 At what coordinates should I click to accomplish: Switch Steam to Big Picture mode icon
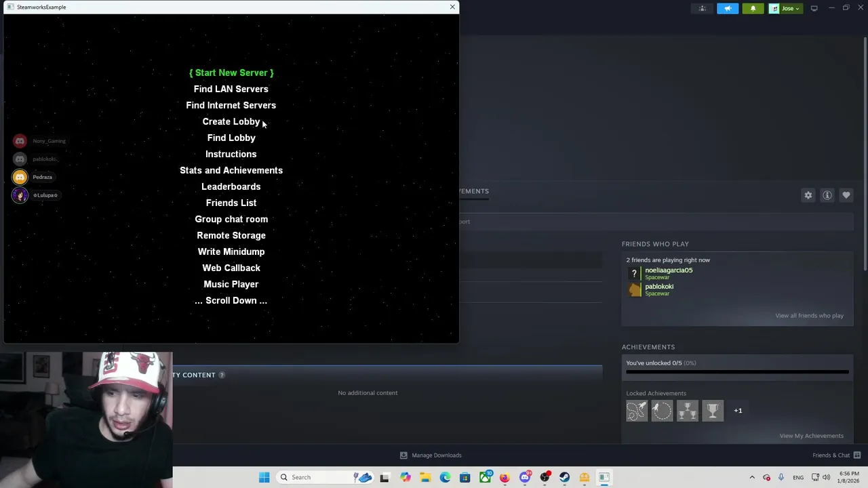[814, 8]
